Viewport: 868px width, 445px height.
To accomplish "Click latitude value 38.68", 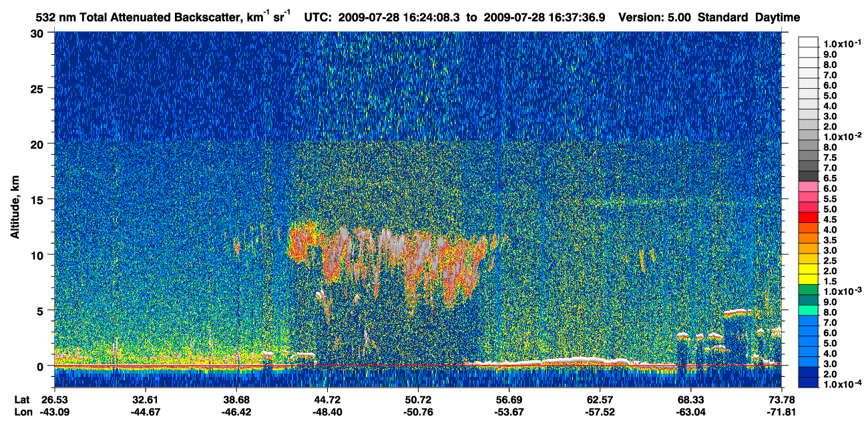I will [x=236, y=400].
